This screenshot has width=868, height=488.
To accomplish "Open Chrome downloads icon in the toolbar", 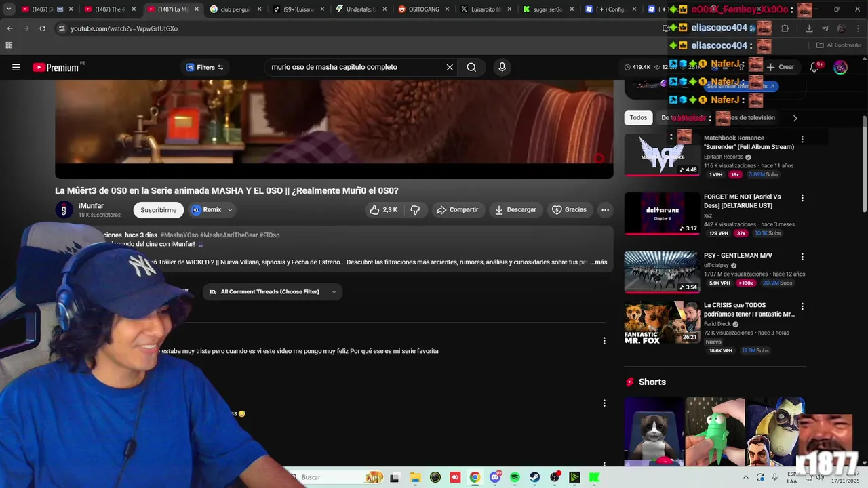I will coord(809,28).
